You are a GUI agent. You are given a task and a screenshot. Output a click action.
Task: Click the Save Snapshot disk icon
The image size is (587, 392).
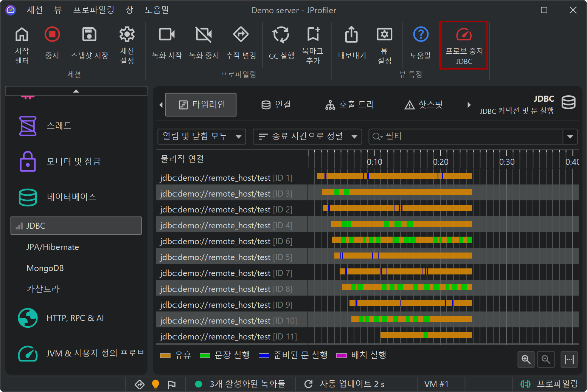pos(90,35)
